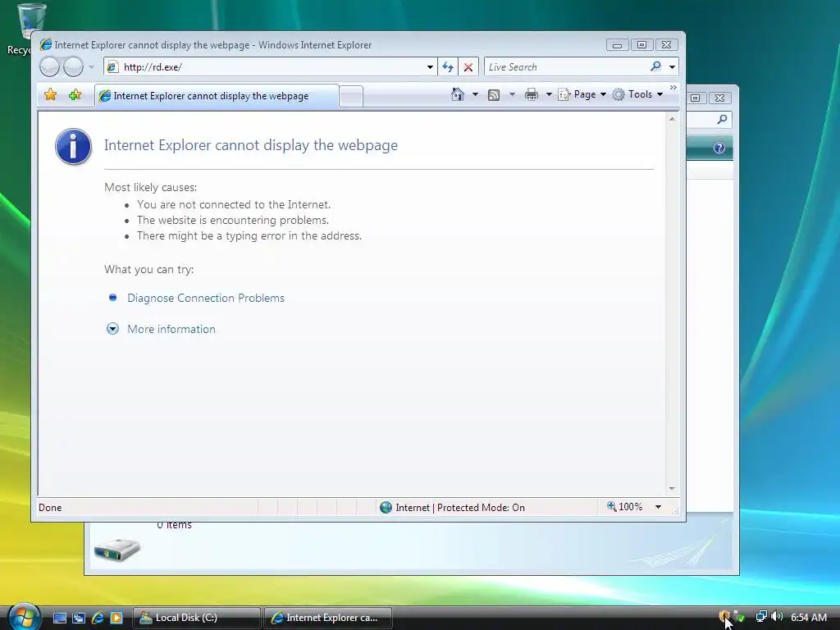Click the Back navigation button
This screenshot has height=630, width=840.
coord(50,67)
